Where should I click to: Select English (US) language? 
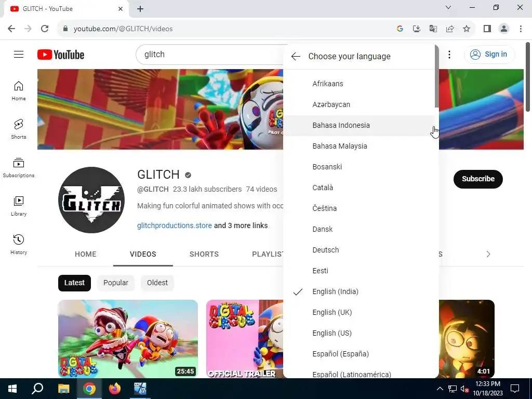(359, 333)
